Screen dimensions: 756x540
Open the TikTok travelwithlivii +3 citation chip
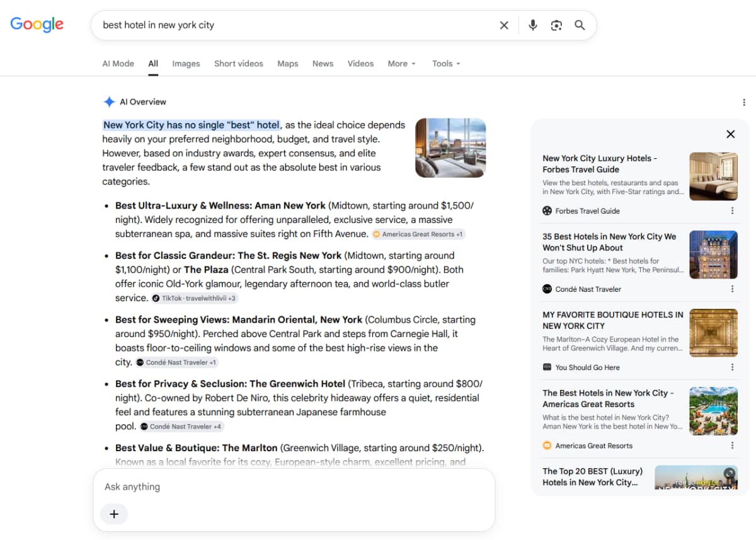pos(194,298)
